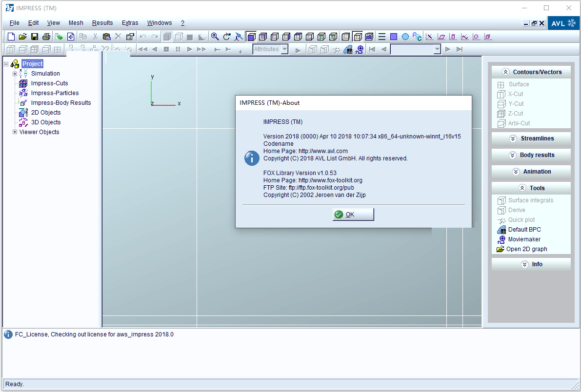The width and height of the screenshot is (581, 392).
Task: Select Simulation label in project tree
Action: click(45, 73)
